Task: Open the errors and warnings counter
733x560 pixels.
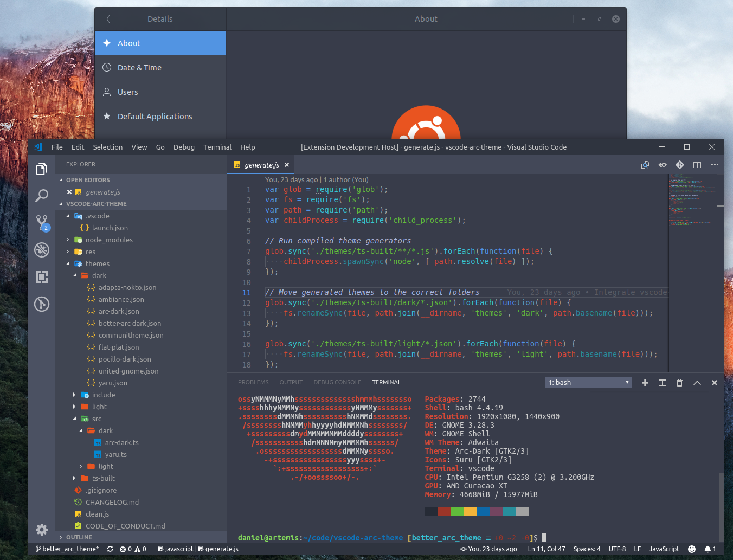Action: tap(133, 549)
